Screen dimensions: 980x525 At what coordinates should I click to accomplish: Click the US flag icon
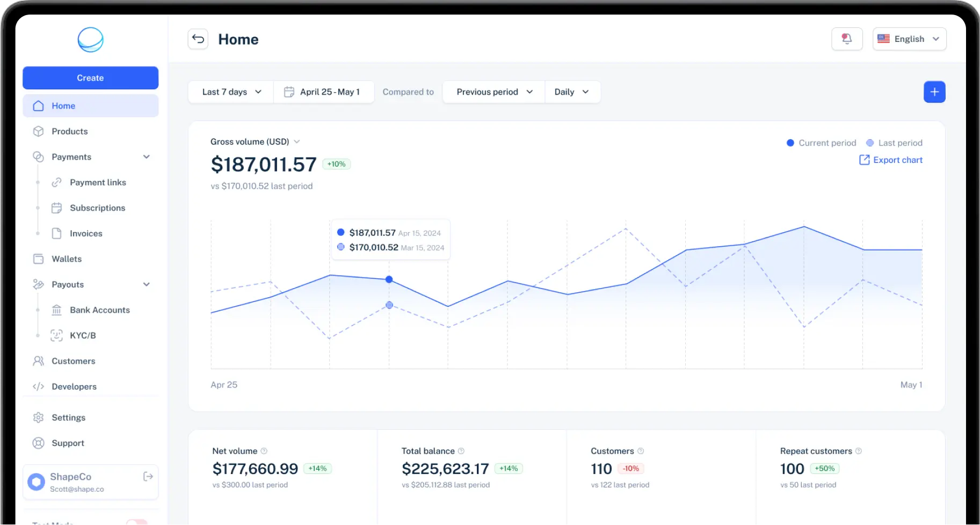[x=883, y=39]
